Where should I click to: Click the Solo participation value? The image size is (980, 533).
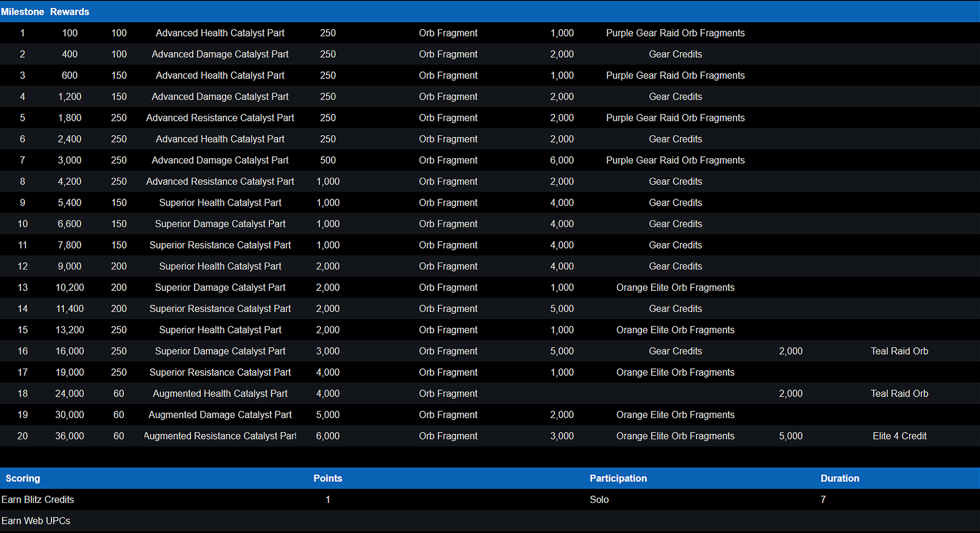click(599, 499)
